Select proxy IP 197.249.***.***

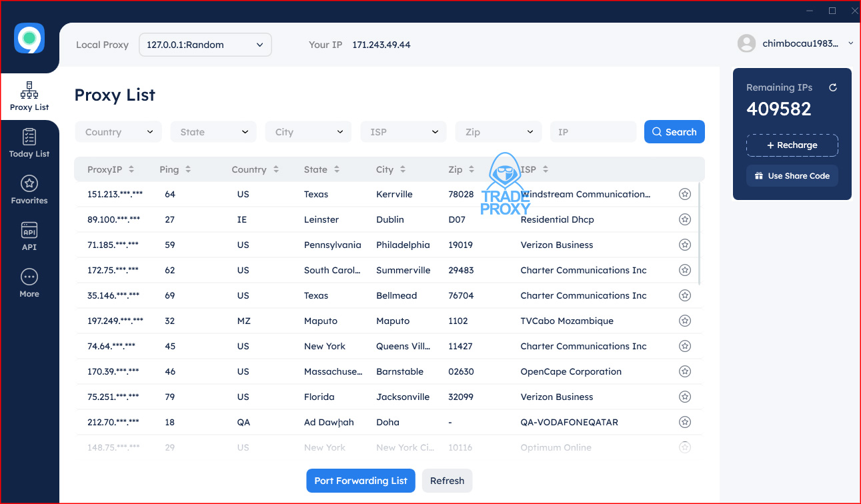point(115,321)
